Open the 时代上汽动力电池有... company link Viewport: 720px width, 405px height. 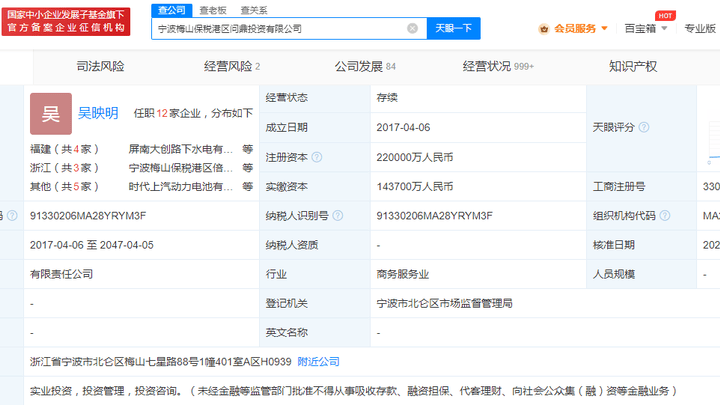tap(180, 186)
